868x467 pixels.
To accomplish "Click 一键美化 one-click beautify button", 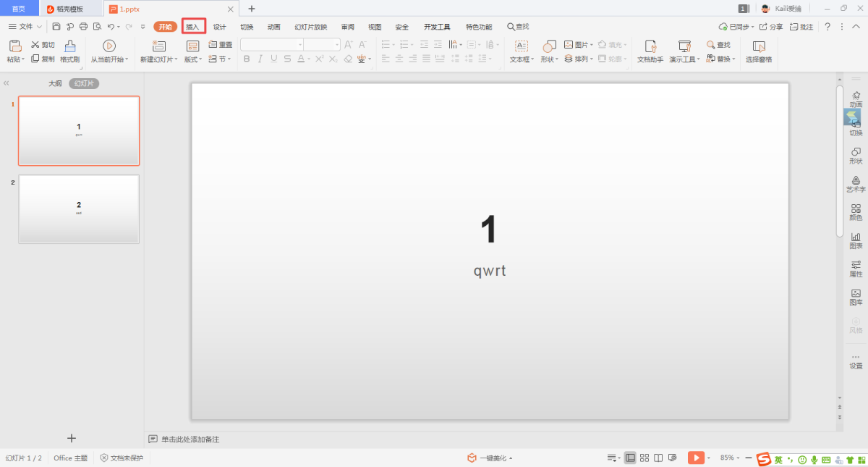I will pos(491,458).
